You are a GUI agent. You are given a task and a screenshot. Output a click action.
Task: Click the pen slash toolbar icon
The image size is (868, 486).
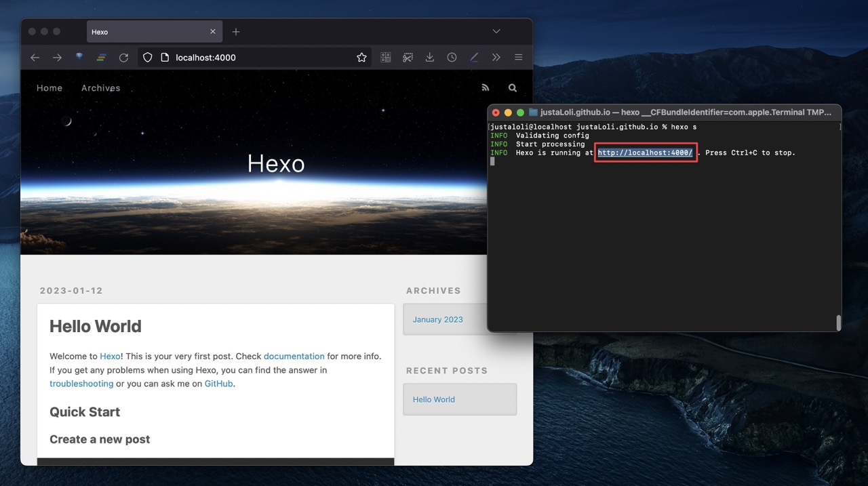click(474, 58)
